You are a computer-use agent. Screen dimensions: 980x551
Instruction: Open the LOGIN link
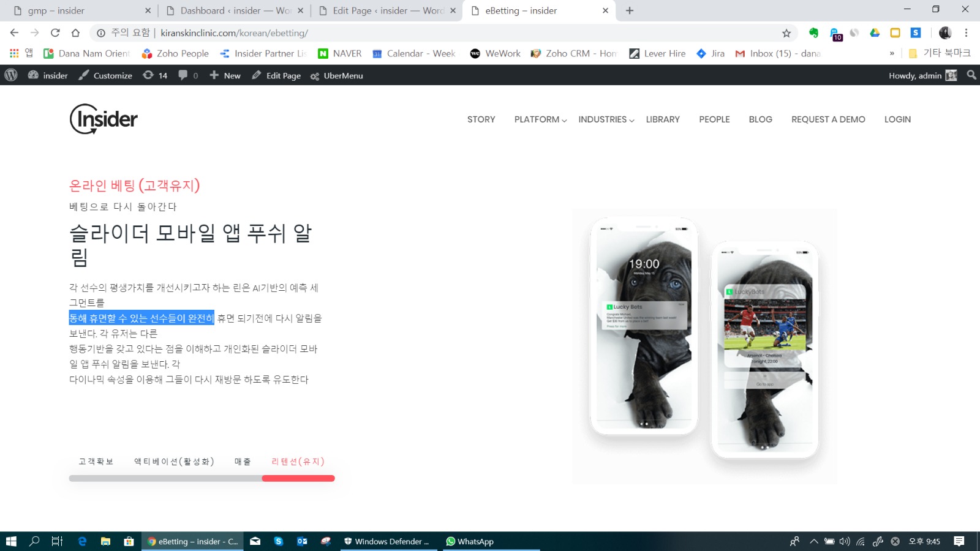point(897,119)
